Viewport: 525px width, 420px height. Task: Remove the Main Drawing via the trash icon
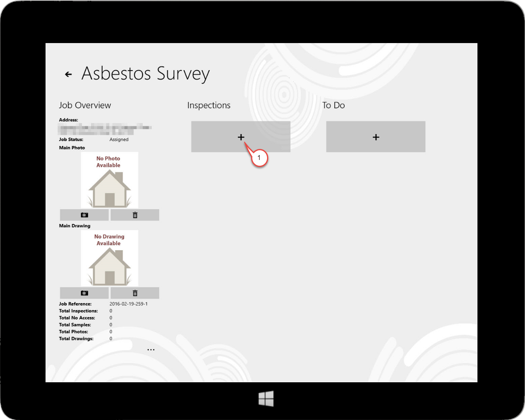(x=135, y=293)
